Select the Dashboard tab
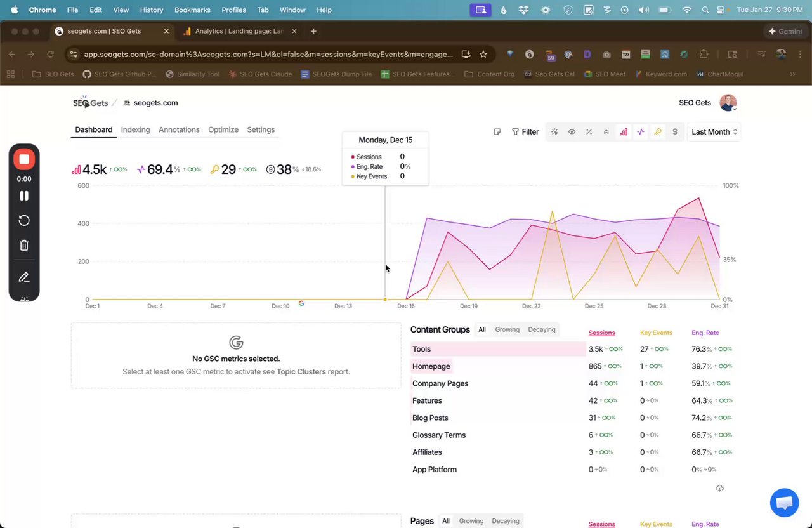The image size is (812, 528). tap(94, 129)
